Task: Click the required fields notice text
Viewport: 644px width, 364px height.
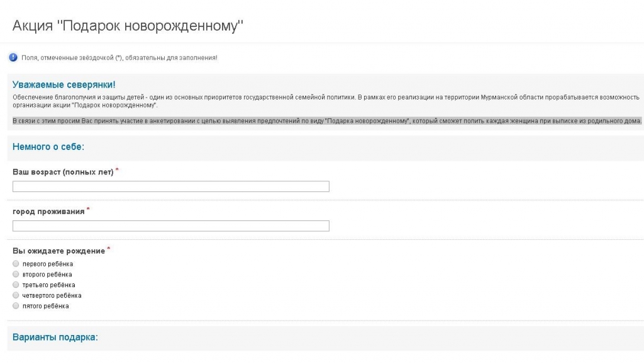Action: click(x=119, y=58)
